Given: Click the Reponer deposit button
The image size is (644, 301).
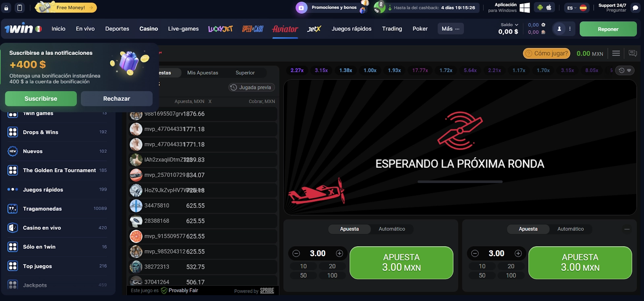Looking at the screenshot, I should click(x=608, y=29).
